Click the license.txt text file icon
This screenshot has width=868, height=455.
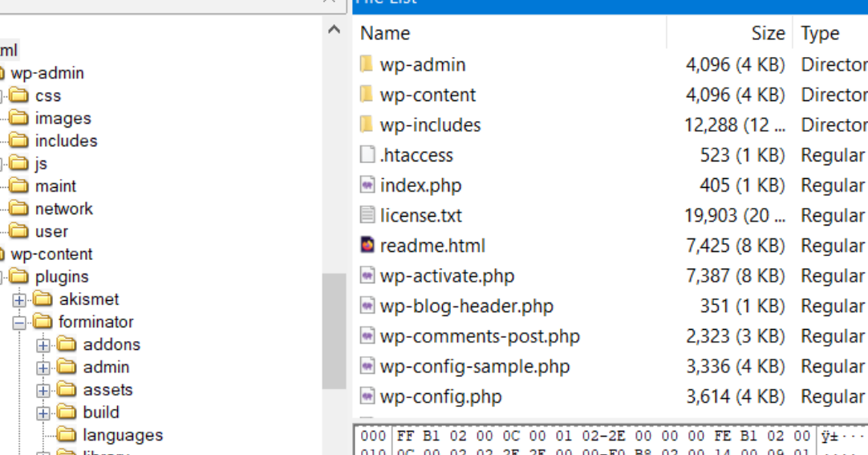(x=367, y=215)
